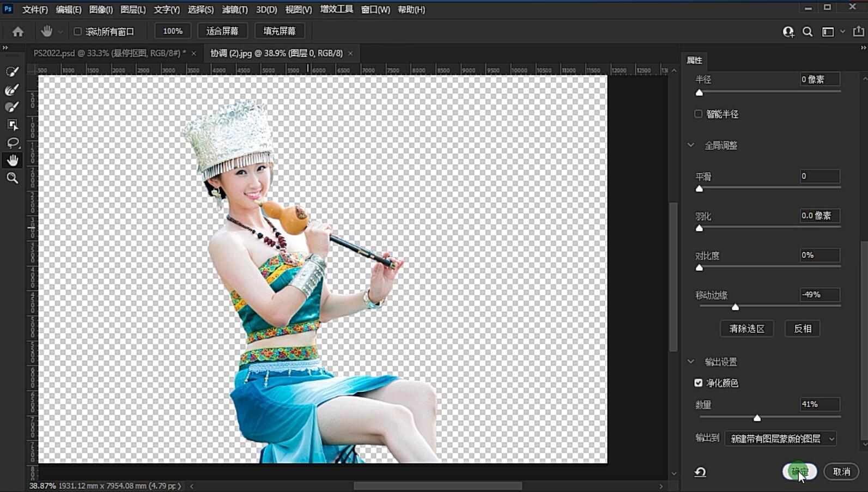This screenshot has height=492, width=868.
Task: Click the 反相 button
Action: (x=803, y=329)
